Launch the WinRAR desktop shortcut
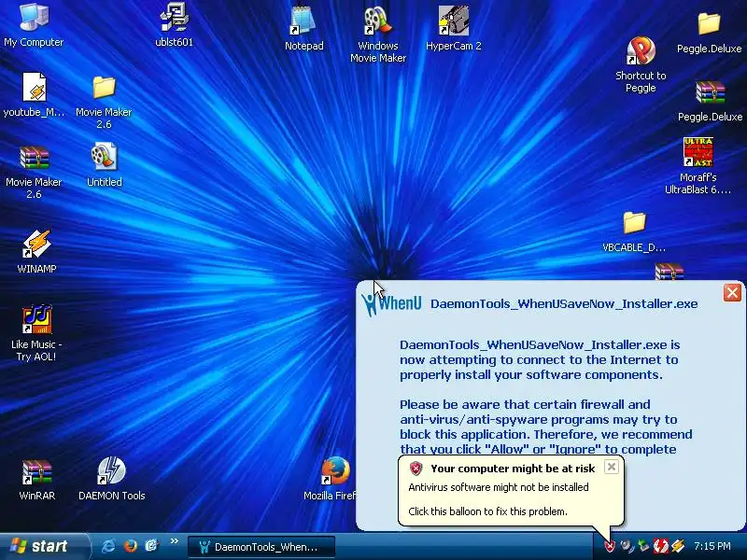 coord(36,479)
